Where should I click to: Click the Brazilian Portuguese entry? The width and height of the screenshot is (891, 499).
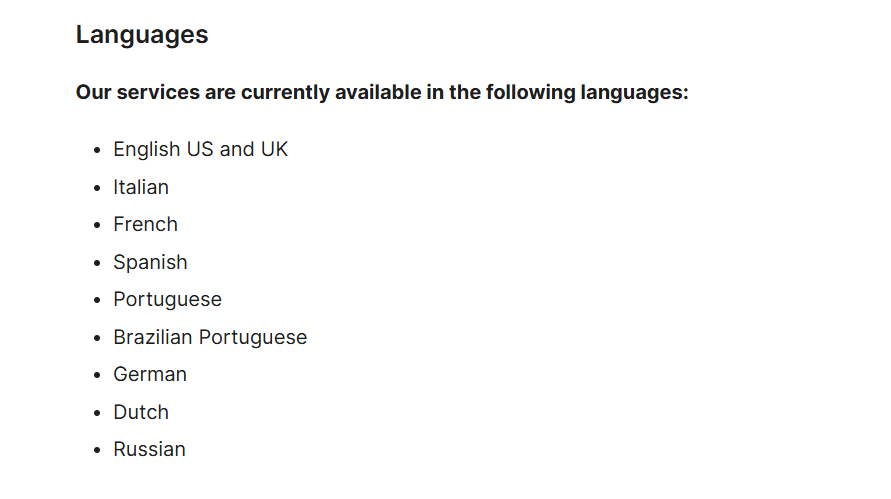pos(210,337)
